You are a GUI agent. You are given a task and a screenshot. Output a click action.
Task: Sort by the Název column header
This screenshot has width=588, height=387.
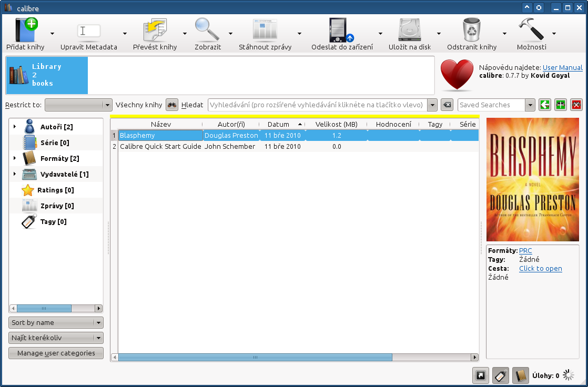160,124
